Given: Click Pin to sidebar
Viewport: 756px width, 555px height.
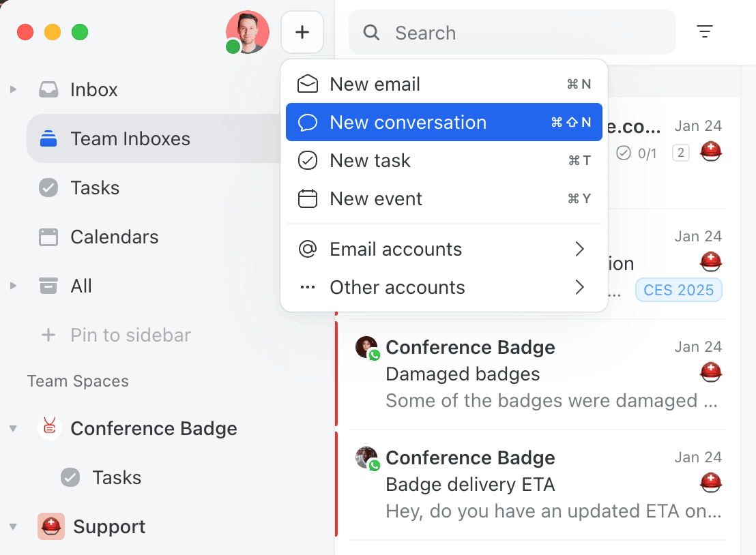Looking at the screenshot, I should tap(116, 335).
